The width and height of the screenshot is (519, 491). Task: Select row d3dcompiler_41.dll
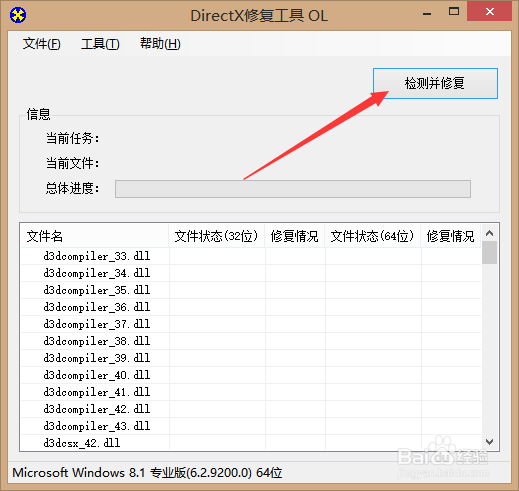click(x=251, y=392)
